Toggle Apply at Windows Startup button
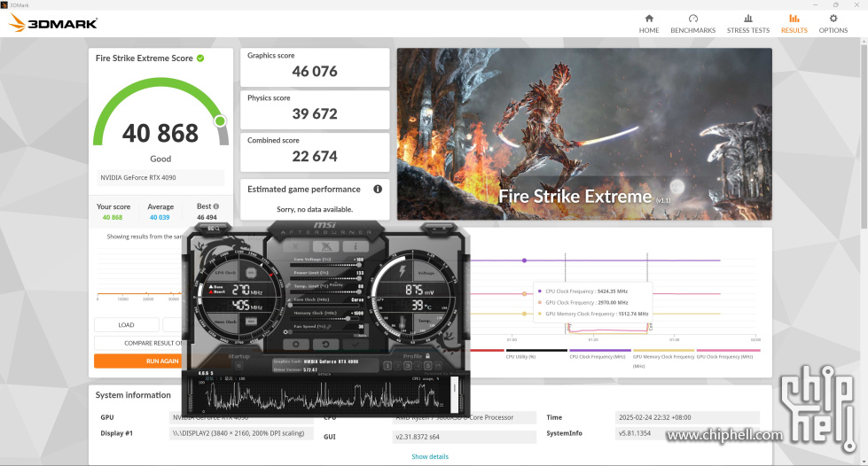 (239, 366)
